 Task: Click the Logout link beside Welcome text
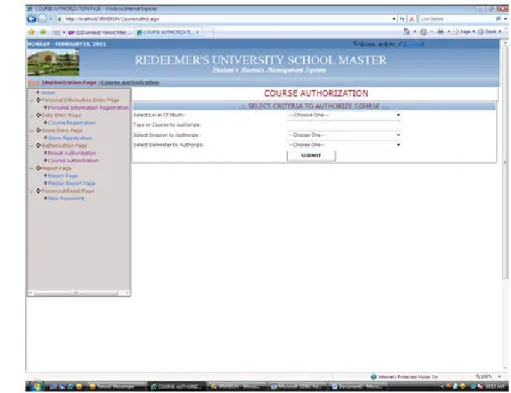pyautogui.click(x=414, y=44)
